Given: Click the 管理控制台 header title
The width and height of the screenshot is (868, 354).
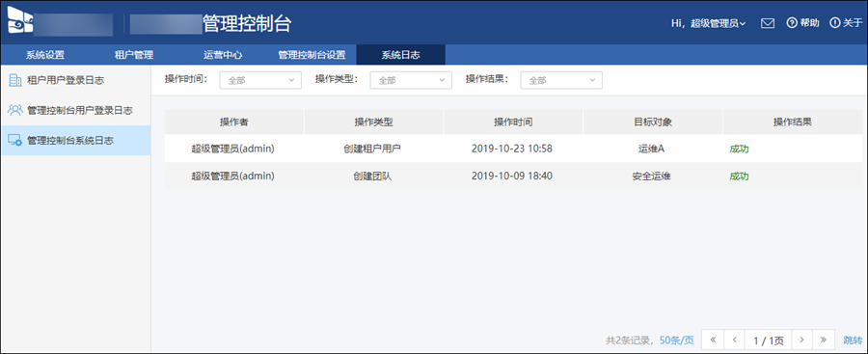Looking at the screenshot, I should (x=247, y=24).
